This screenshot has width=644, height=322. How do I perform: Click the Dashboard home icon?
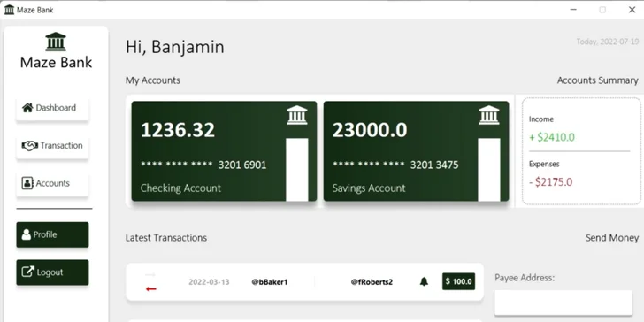[x=27, y=108]
